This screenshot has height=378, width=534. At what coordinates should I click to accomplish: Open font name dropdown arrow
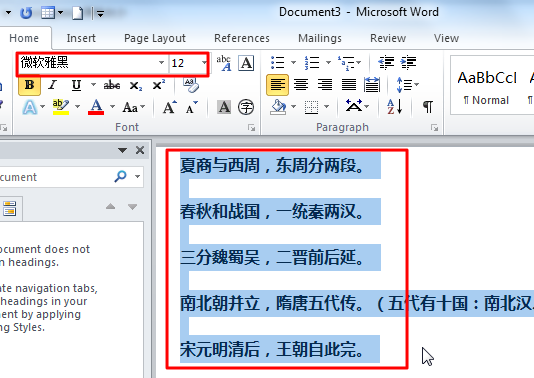(161, 63)
